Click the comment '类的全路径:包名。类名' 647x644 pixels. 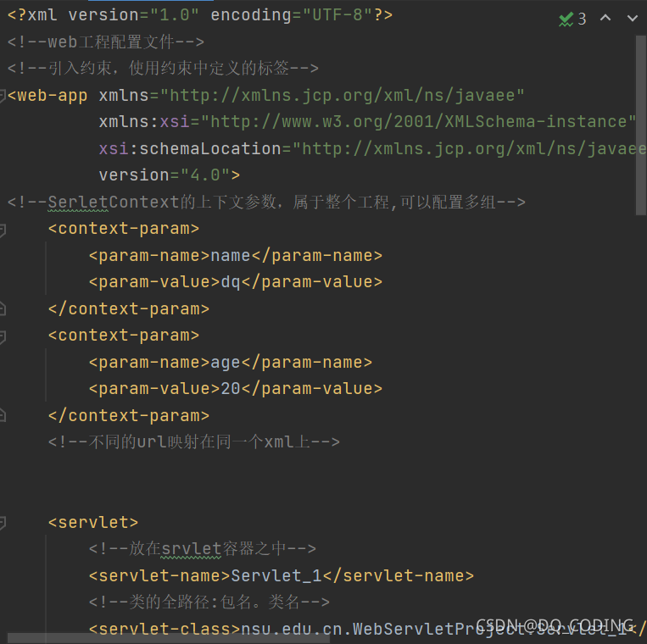[x=209, y=602]
